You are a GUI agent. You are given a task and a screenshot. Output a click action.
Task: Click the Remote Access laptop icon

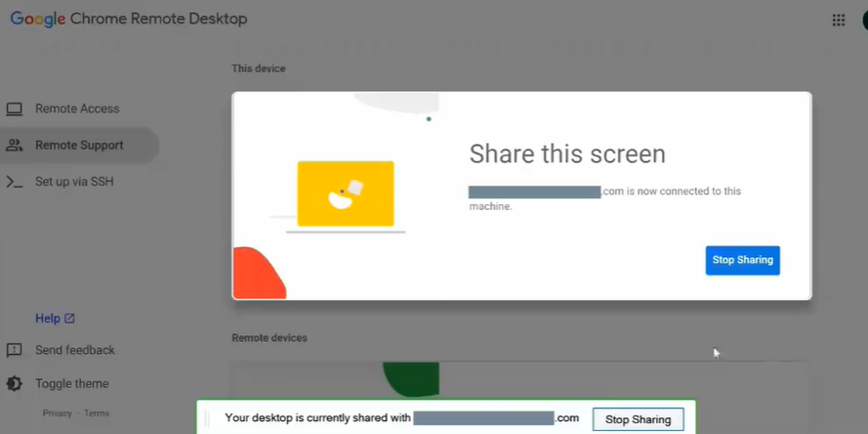tap(15, 108)
